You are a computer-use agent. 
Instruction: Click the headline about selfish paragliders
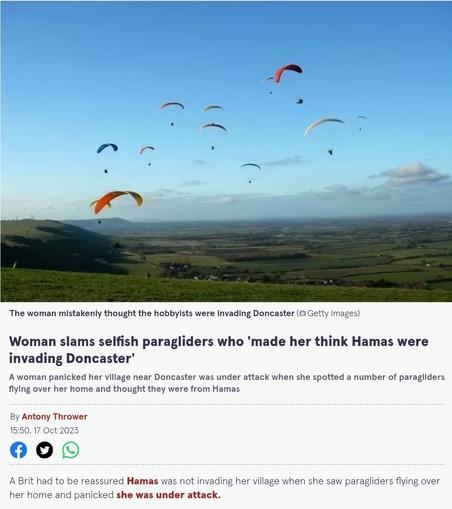[219, 350]
